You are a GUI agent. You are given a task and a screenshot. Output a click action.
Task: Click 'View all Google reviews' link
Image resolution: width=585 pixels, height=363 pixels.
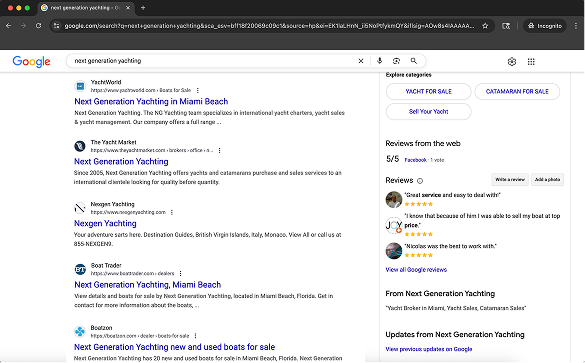pyautogui.click(x=416, y=270)
